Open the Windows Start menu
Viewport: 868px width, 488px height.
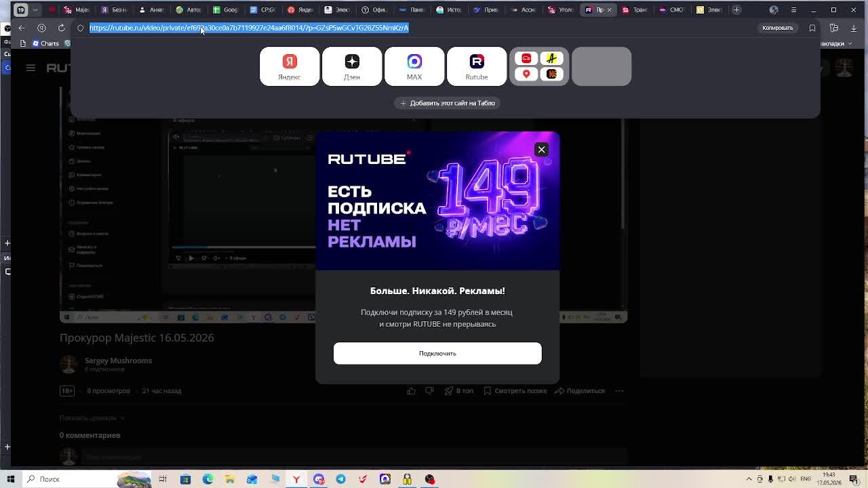[x=11, y=479]
